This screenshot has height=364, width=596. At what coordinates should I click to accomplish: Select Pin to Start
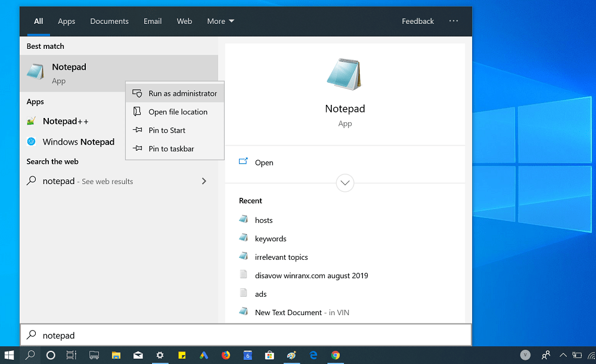175,130
